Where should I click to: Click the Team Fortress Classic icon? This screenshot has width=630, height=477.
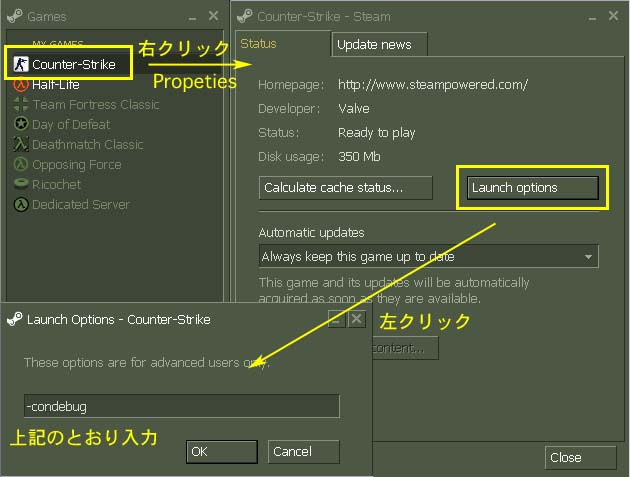[x=21, y=104]
